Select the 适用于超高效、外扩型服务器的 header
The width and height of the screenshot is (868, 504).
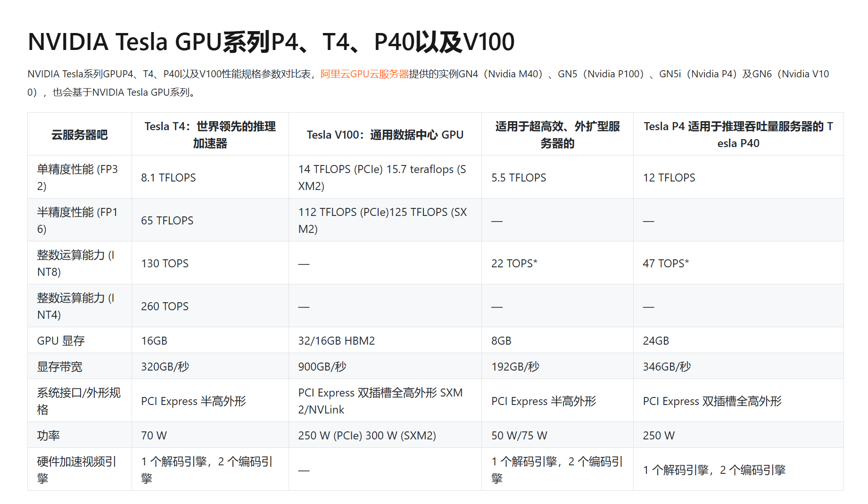tap(557, 135)
